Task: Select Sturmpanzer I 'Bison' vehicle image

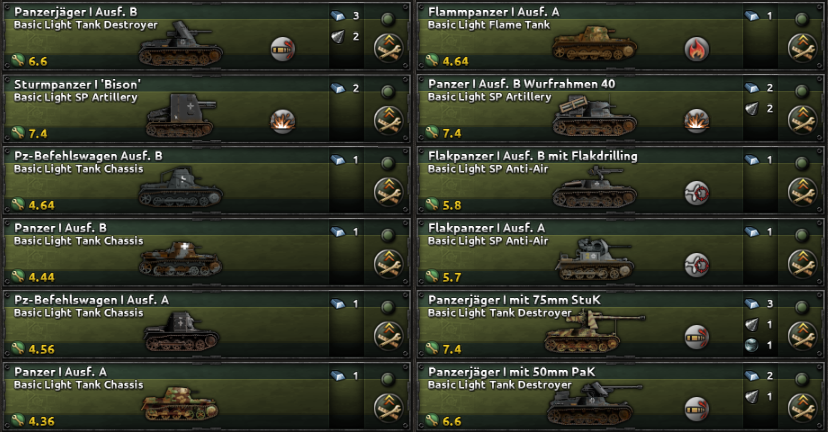Action: [x=180, y=116]
